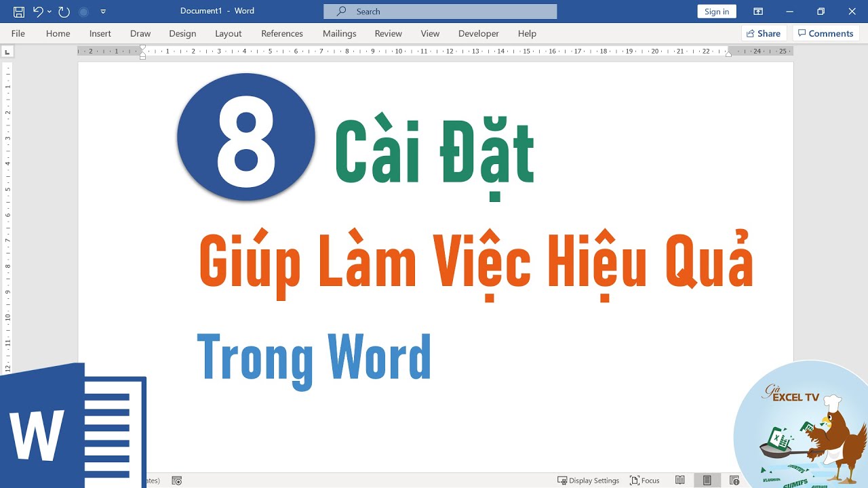868x488 pixels.
Task: Open the Undo history dropdown arrow
Action: click(x=50, y=12)
